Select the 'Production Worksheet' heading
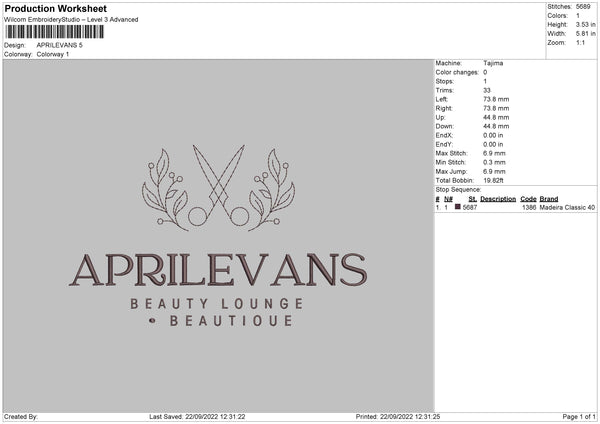Image resolution: width=600 pixels, height=424 pixels. 55,8
